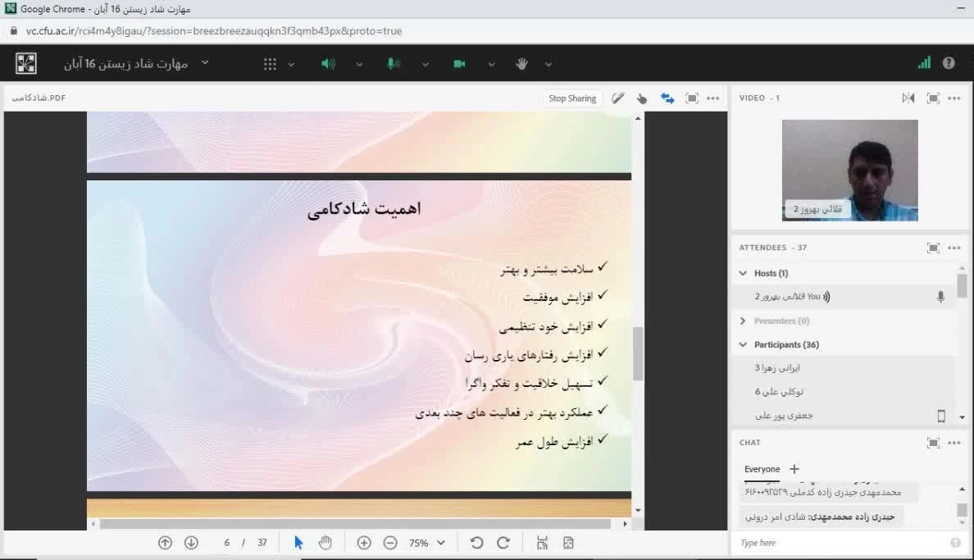Expand the Presenters (0) group
Image resolution: width=974 pixels, height=560 pixels.
[743, 321]
